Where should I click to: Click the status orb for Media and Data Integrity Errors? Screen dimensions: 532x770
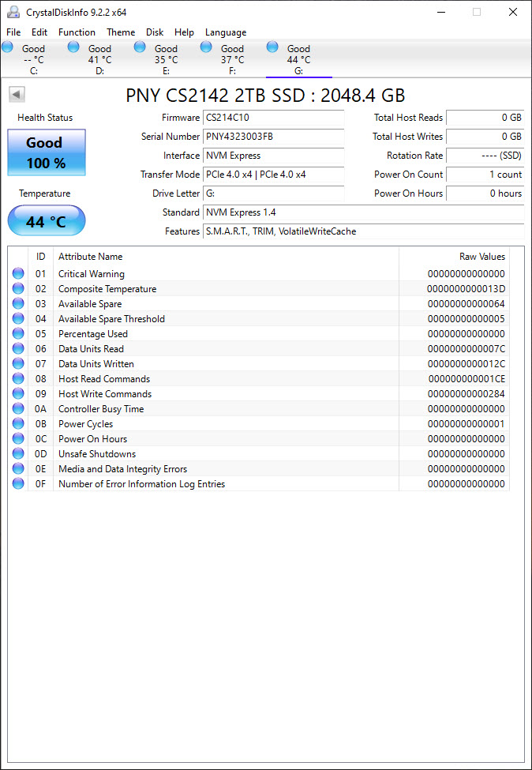(x=18, y=468)
